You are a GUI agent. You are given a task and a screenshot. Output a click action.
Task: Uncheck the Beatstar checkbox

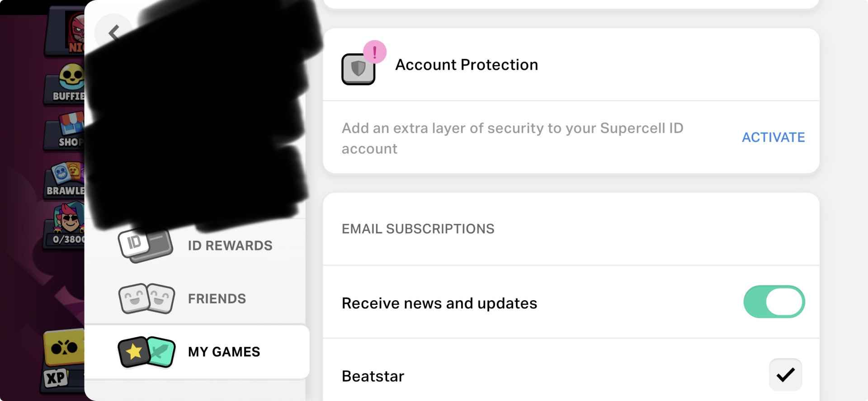785,375
